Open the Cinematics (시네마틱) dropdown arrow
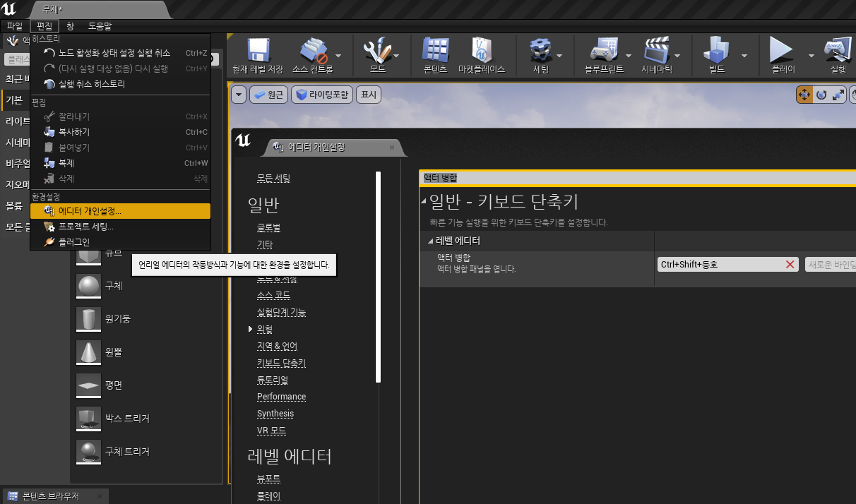The image size is (856, 504). (677, 55)
